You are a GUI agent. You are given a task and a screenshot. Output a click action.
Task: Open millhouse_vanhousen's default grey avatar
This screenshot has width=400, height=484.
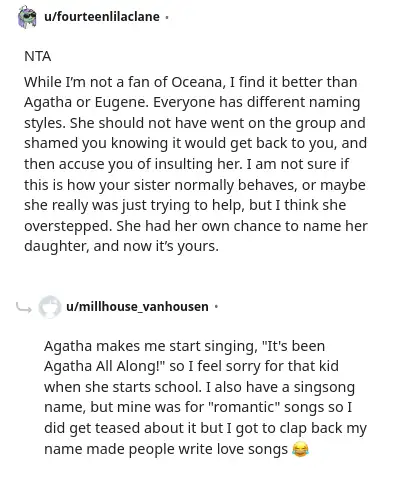coord(49,307)
